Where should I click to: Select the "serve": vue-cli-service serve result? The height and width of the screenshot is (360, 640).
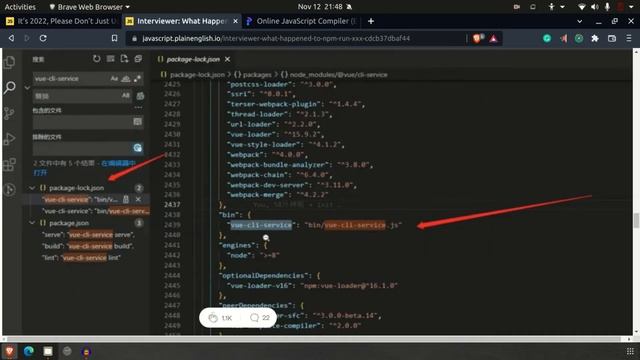(88, 235)
